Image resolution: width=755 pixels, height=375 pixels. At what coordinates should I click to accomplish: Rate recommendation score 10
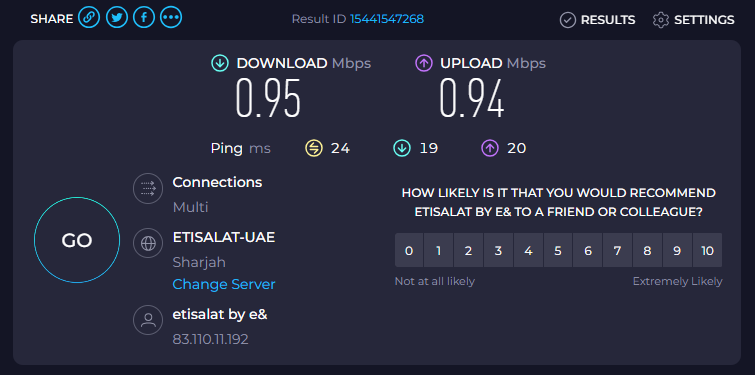click(x=707, y=250)
